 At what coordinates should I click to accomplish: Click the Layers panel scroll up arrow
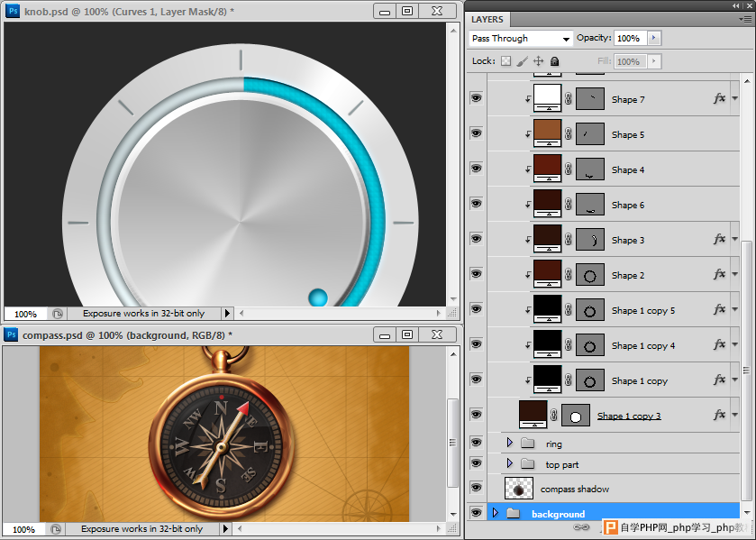click(x=747, y=81)
